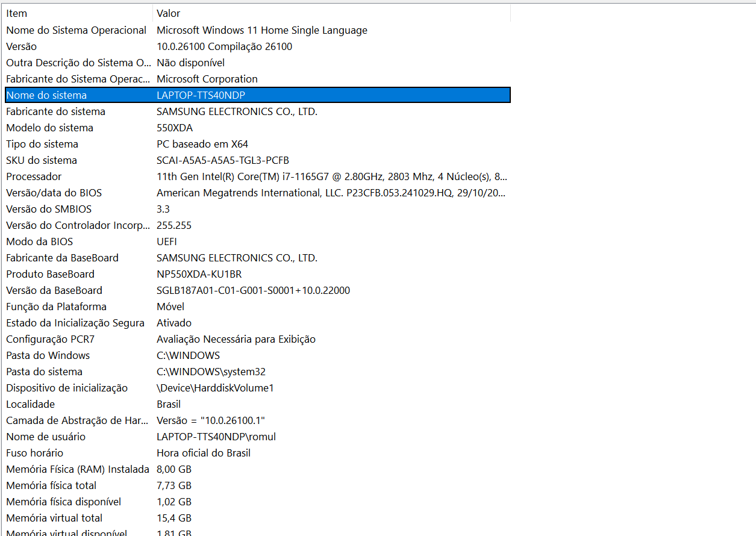Select "Estado da Inicialização Segura" row
This screenshot has height=536, width=756.
[258, 323]
